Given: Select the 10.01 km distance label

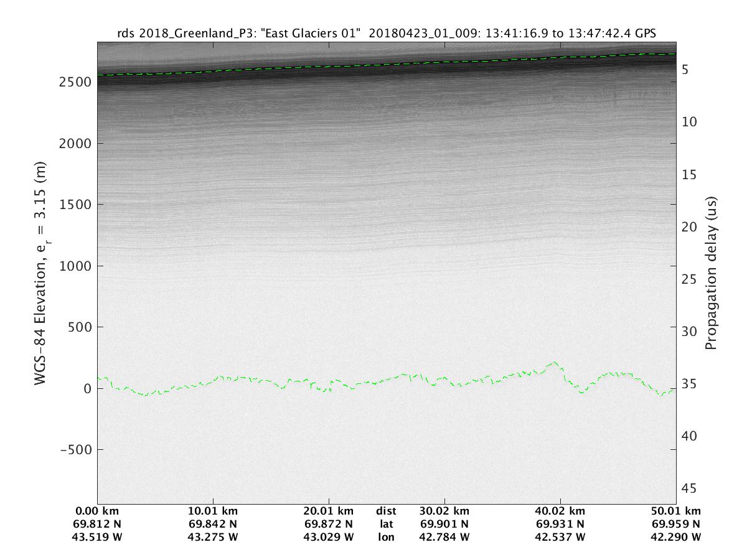Looking at the screenshot, I should 214,511.
